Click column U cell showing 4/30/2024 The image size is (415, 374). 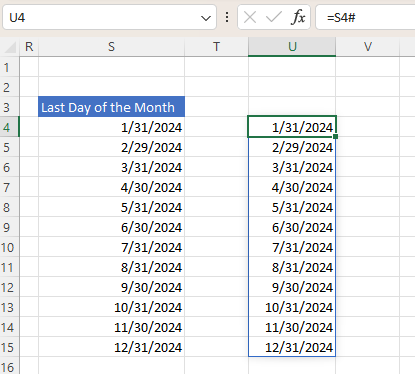click(x=292, y=187)
